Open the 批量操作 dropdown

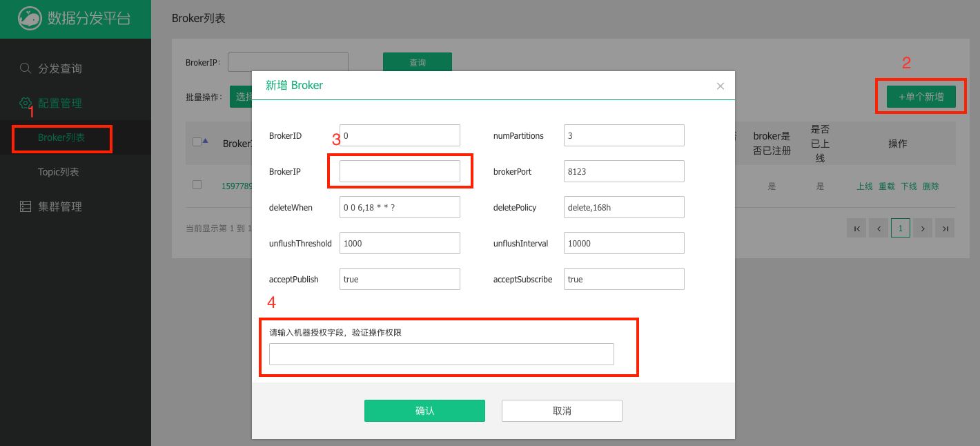click(x=241, y=97)
